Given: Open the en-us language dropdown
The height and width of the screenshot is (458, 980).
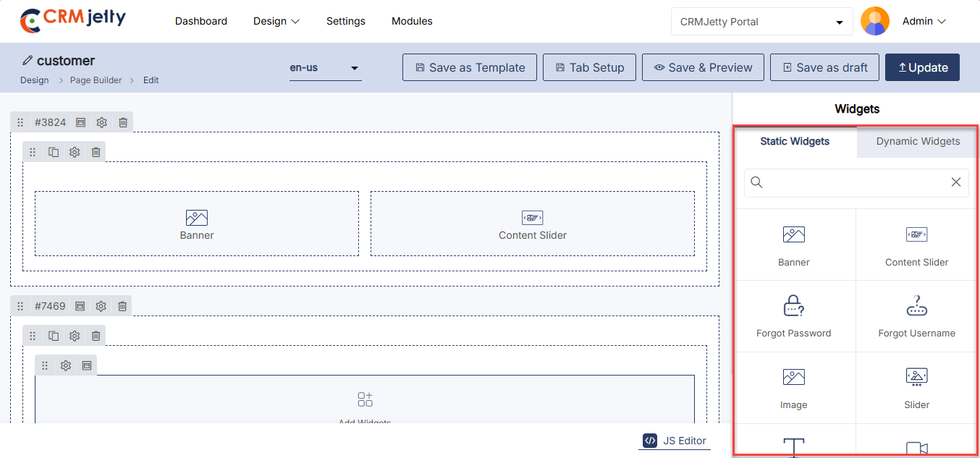Looking at the screenshot, I should [325, 68].
